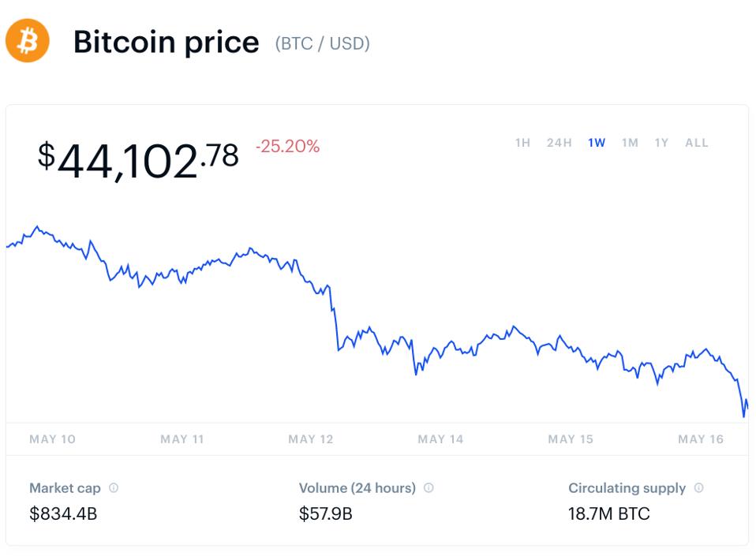The width and height of the screenshot is (756, 556).
Task: View the 1M price chart
Action: tap(630, 143)
